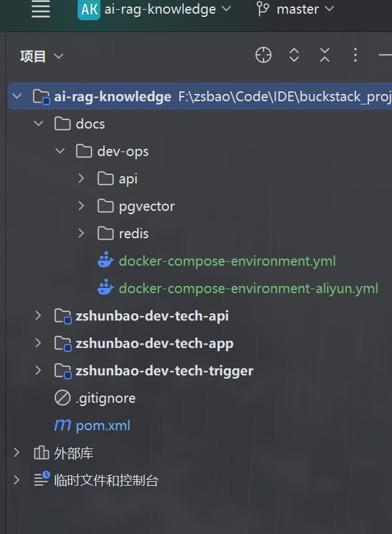Click the locate opened file crosshair icon
Viewport: 392px width, 534px height.
point(264,55)
